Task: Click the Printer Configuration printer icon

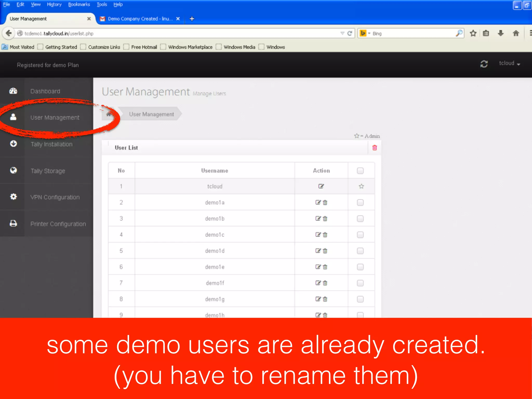Action: [13, 223]
